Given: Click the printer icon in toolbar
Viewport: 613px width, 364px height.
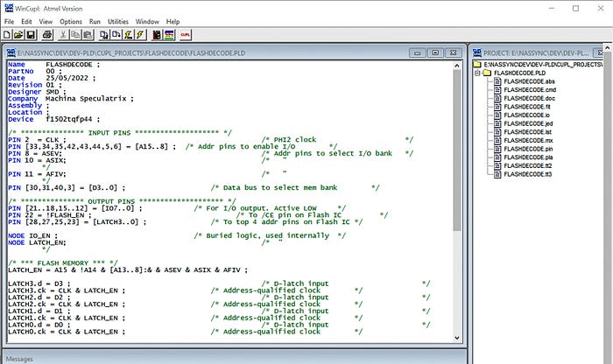Looking at the screenshot, I should pos(47,35).
